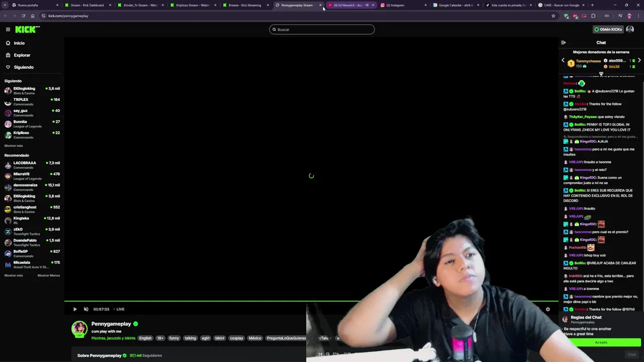Select the egirl tag

[x=205, y=338]
